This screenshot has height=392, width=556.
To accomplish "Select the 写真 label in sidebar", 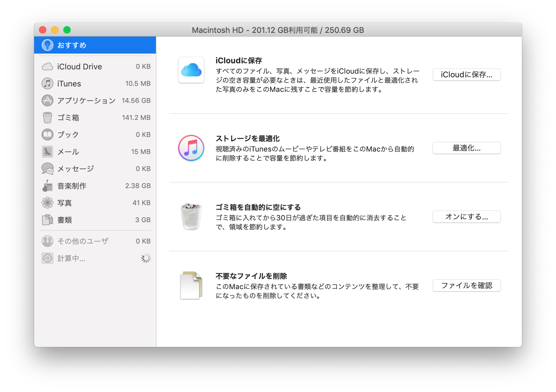I will tap(65, 203).
